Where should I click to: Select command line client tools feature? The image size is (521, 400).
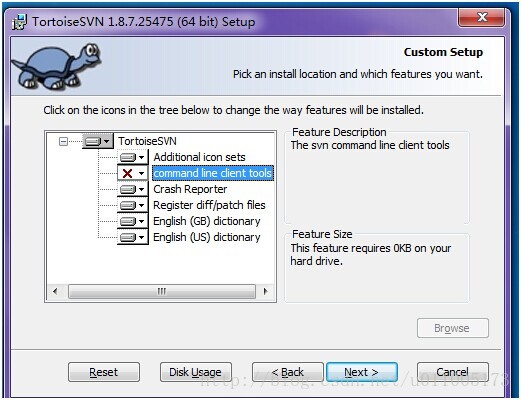pos(213,173)
